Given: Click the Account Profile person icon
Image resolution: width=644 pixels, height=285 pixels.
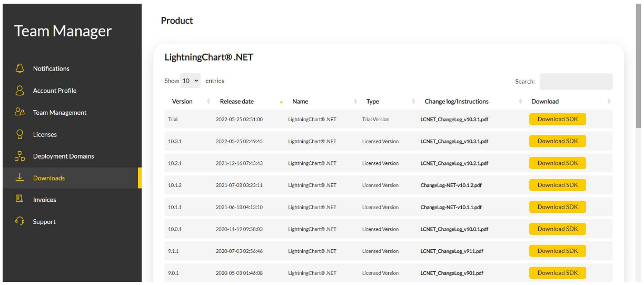Looking at the screenshot, I should click(20, 91).
